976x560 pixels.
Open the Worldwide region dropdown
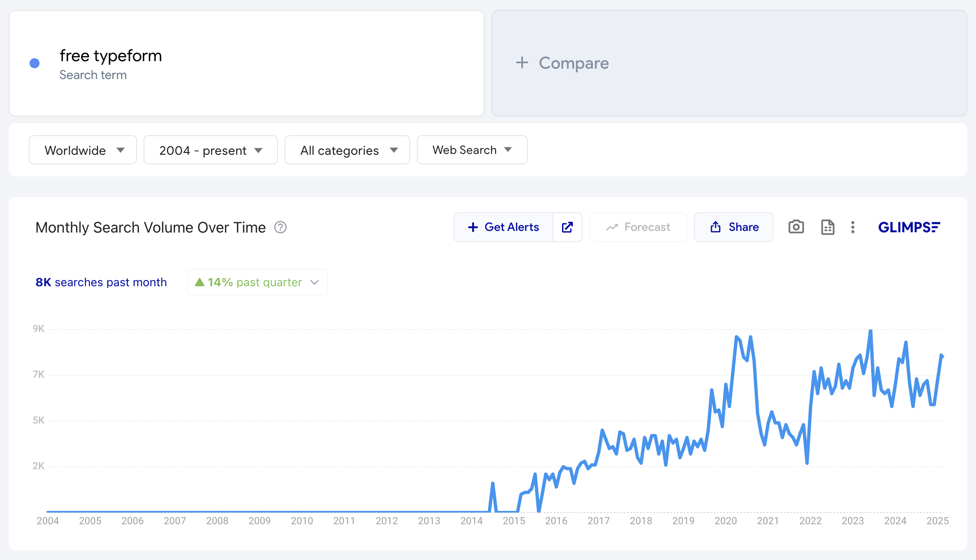[83, 150]
